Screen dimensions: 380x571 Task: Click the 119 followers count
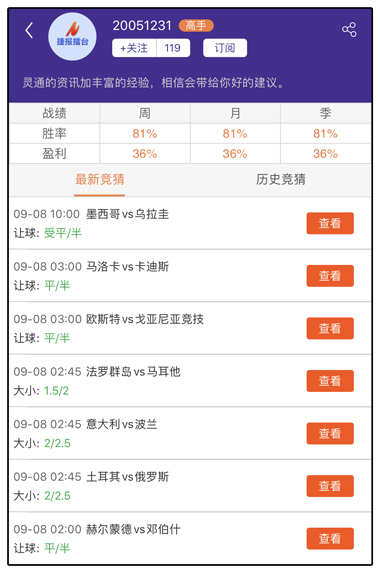click(x=173, y=48)
